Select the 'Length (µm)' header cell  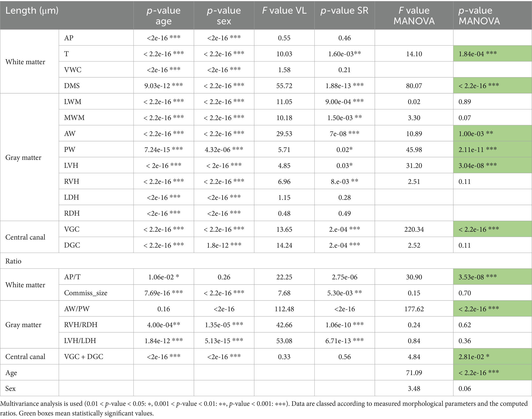32,11
